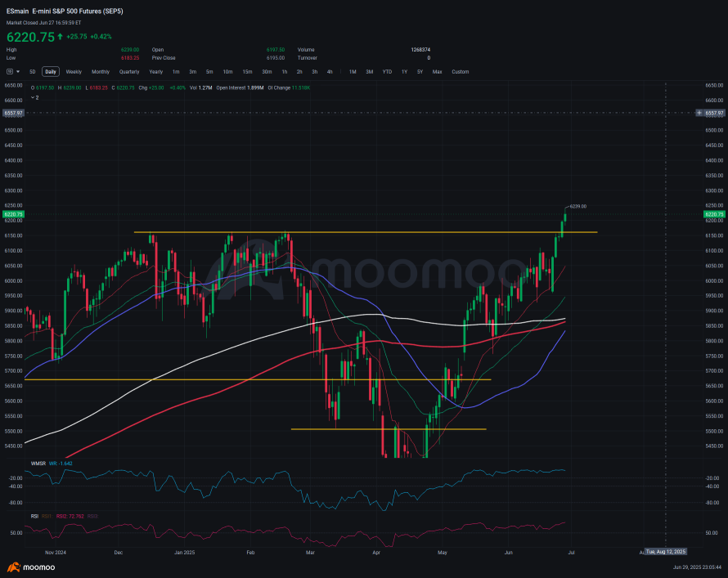Toggle the RSI1 line label
Image resolution: width=728 pixels, height=578 pixels.
coord(47,516)
